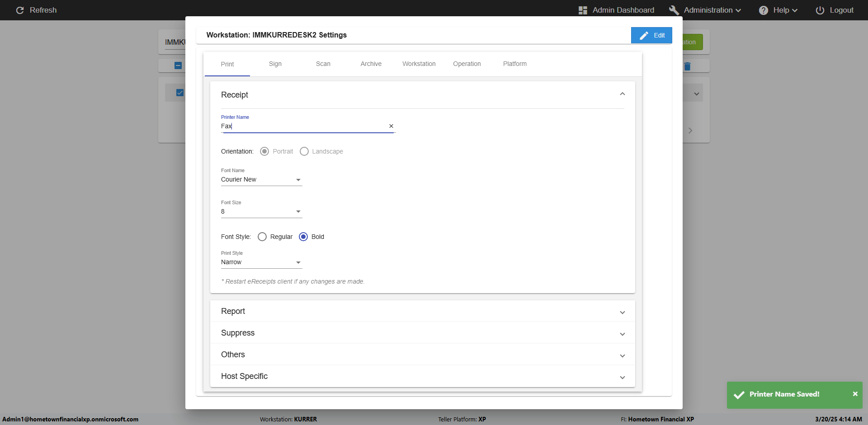Select Regular font style
Viewport: 868px width, 425px height.
pos(262,237)
